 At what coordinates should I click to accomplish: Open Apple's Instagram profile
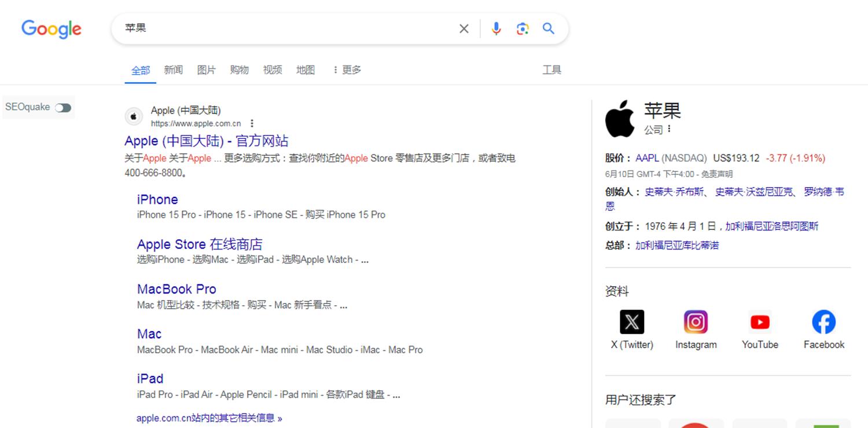click(x=696, y=322)
